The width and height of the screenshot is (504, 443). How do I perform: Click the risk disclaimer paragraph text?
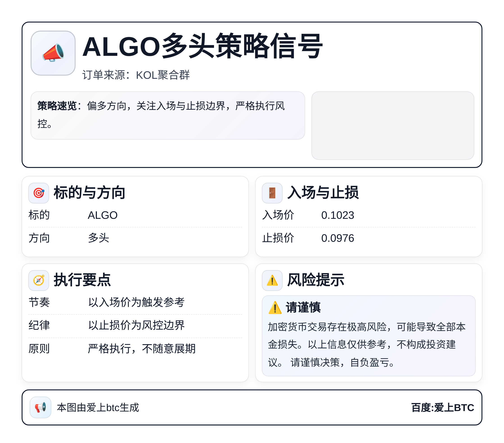pos(367,345)
